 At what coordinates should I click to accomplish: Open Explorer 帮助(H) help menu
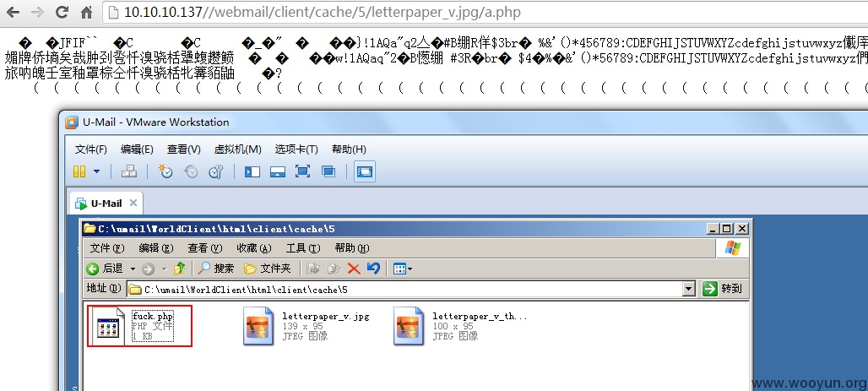coord(352,247)
